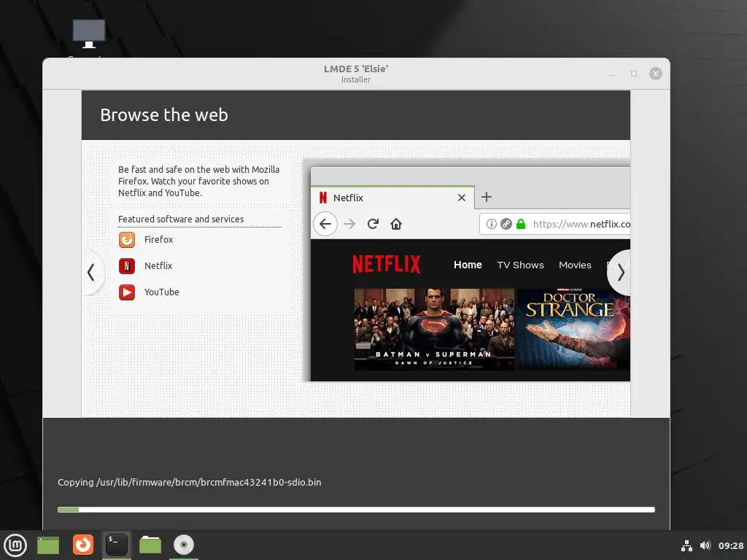Click the installation progress bar
The height and width of the screenshot is (560, 747).
(x=356, y=510)
